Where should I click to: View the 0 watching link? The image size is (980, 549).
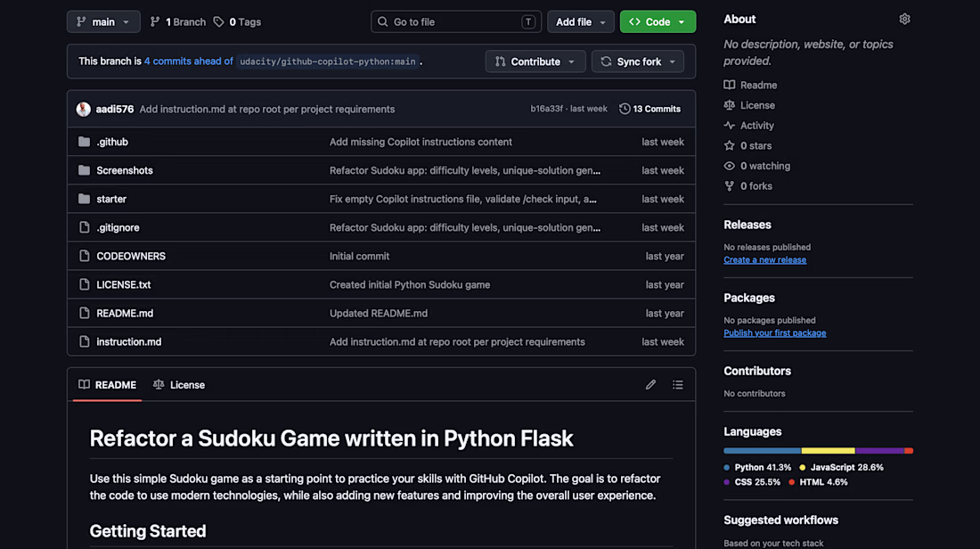pyautogui.click(x=757, y=166)
